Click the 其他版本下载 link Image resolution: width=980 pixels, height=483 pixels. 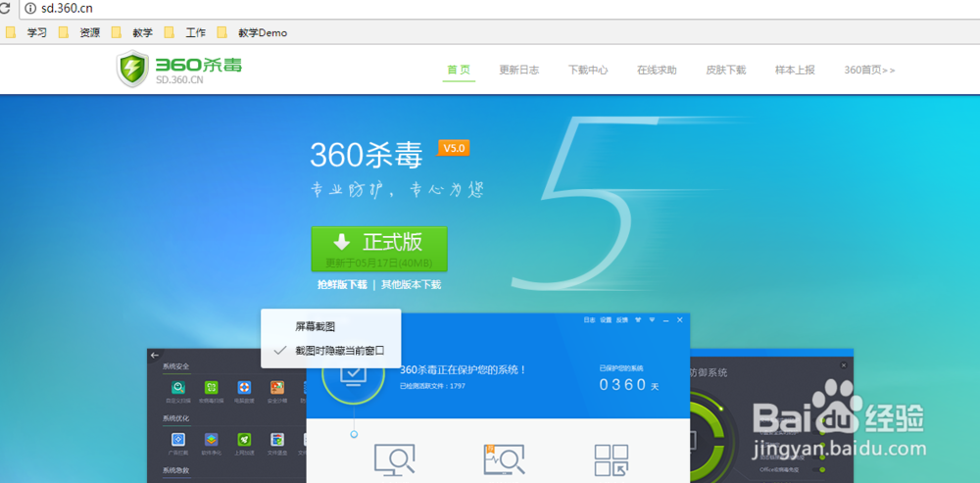[x=412, y=285]
